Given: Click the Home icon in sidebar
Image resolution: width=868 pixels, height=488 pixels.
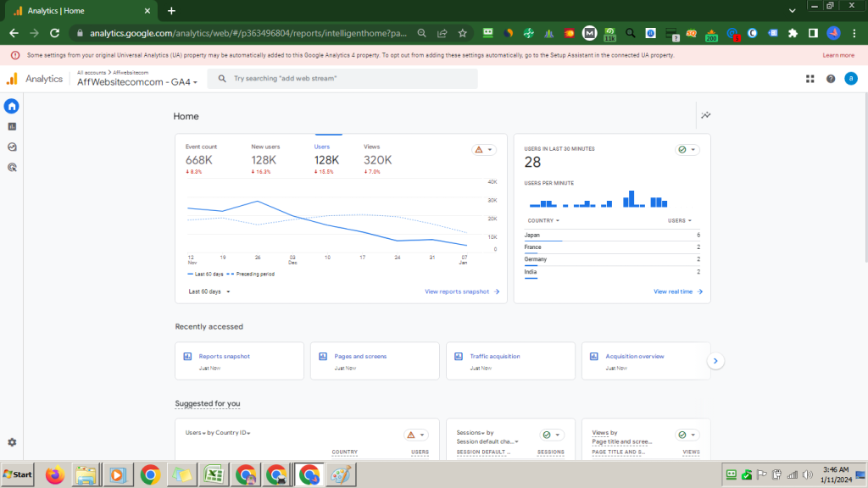Looking at the screenshot, I should pyautogui.click(x=12, y=106).
